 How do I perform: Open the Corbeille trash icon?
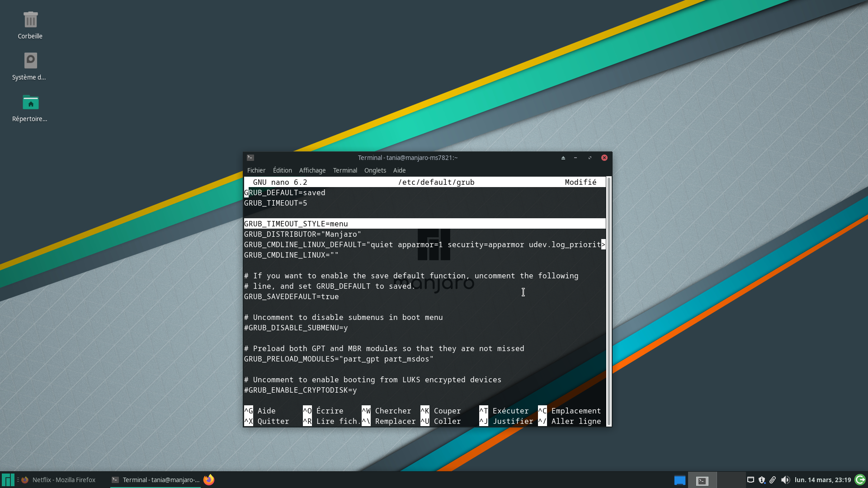pos(30,20)
